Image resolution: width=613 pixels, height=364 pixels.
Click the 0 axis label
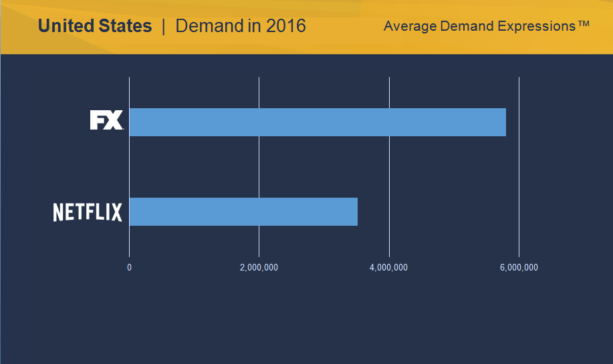pyautogui.click(x=130, y=268)
